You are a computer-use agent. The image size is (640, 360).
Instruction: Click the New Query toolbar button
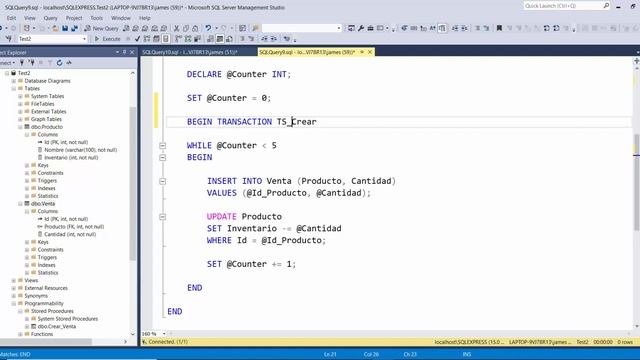pyautogui.click(x=101, y=28)
